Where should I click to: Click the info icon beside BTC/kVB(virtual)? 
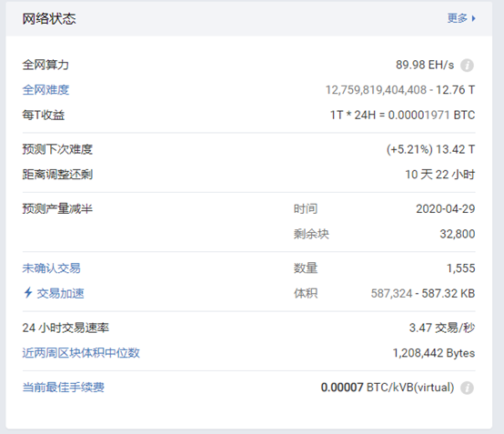(467, 388)
